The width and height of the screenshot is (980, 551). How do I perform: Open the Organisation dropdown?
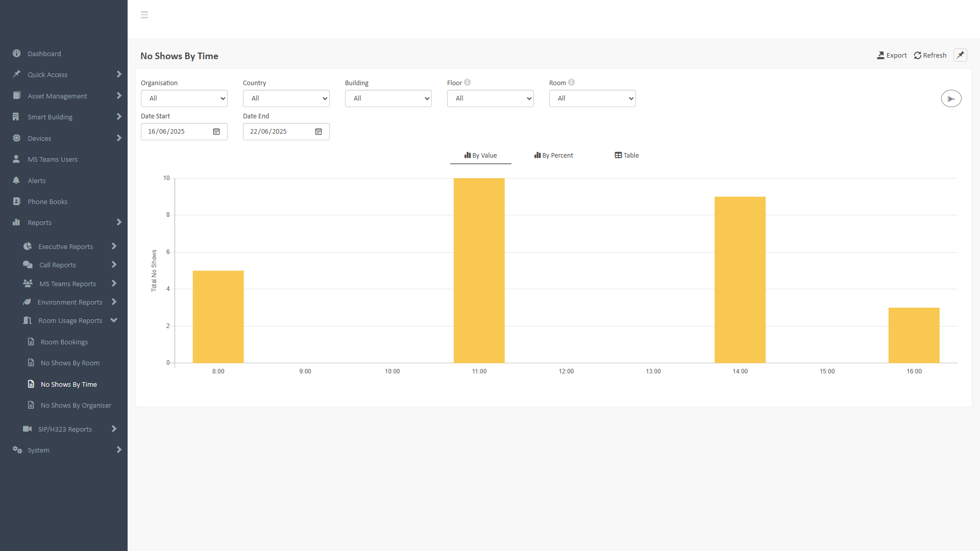(x=184, y=98)
